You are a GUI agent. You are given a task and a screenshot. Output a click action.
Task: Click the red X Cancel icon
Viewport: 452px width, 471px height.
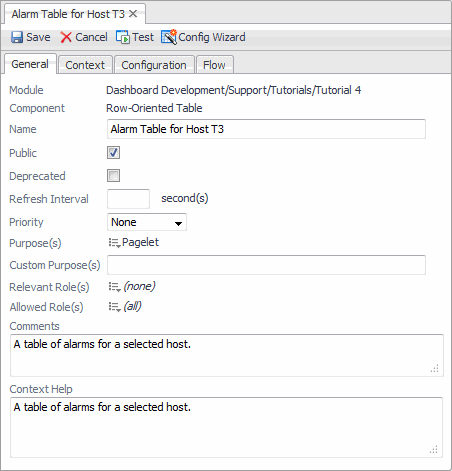point(66,37)
